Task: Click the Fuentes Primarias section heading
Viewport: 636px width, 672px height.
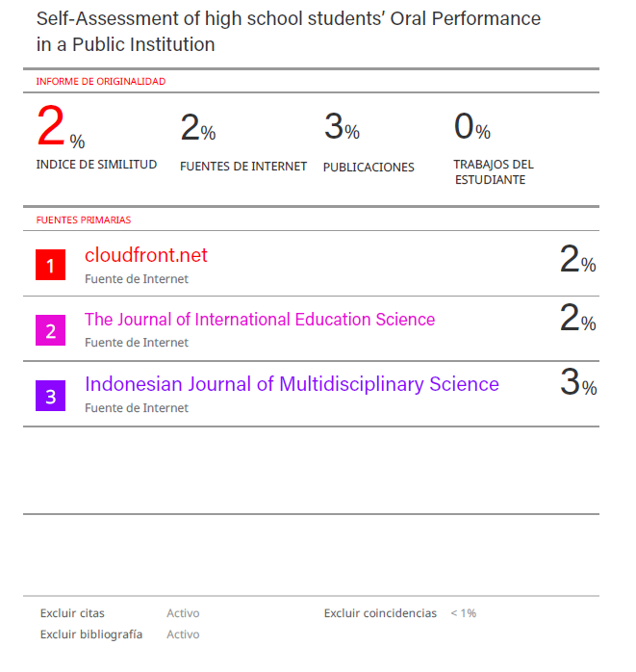Action: click(x=84, y=220)
